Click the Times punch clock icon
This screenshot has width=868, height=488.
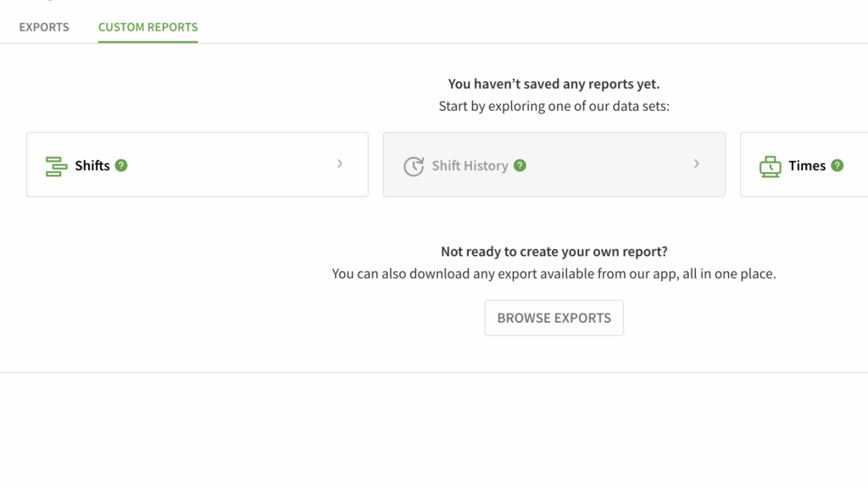[x=770, y=166]
